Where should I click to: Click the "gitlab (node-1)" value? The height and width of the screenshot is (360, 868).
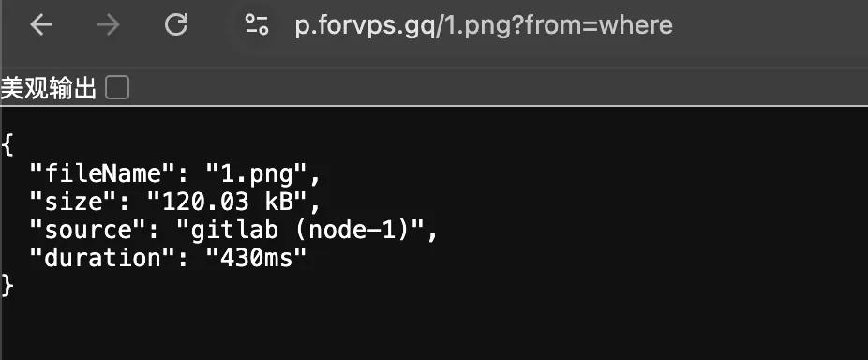pyautogui.click(x=301, y=231)
